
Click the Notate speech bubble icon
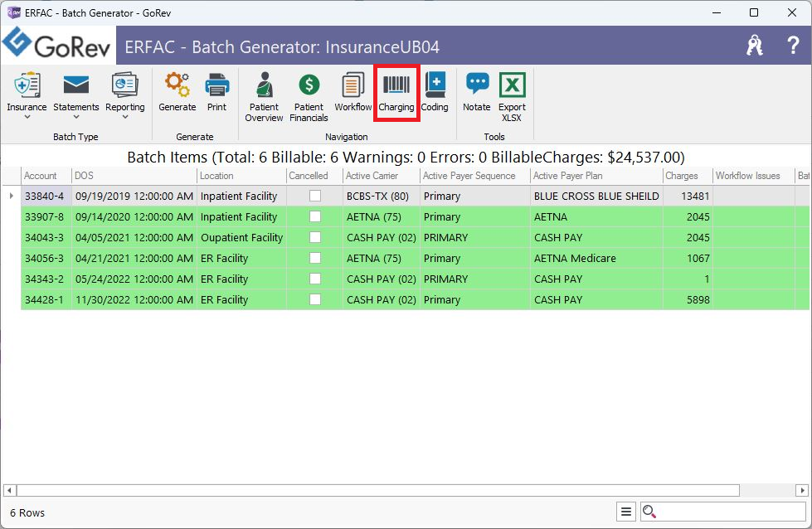point(477,85)
